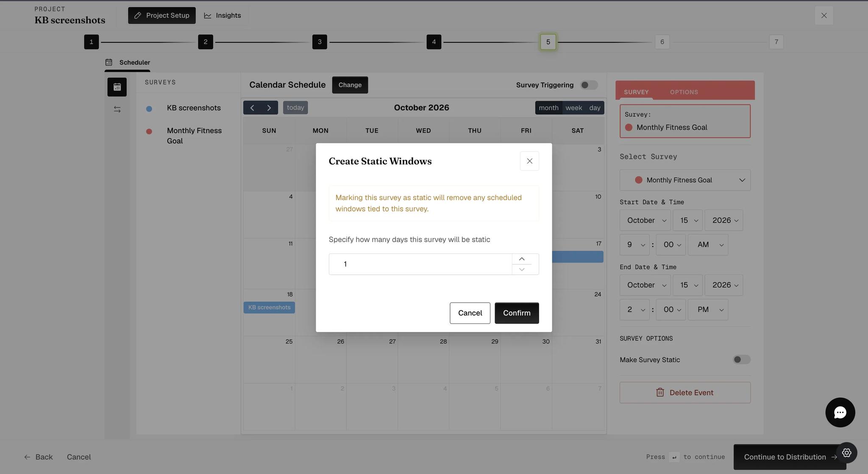Jump to step 3 in progress bar
This screenshot has width=868, height=474.
click(x=320, y=42)
